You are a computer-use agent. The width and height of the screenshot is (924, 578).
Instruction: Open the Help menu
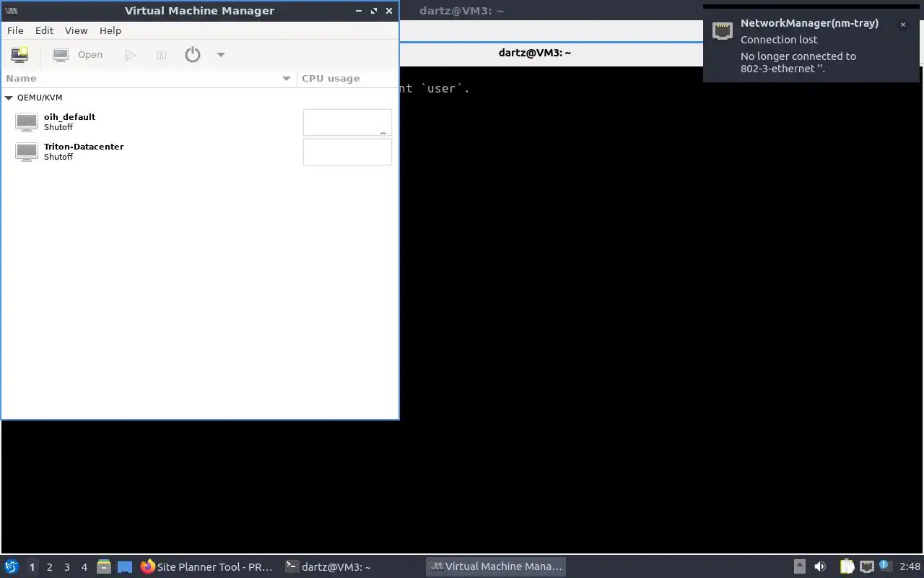pyautogui.click(x=110, y=30)
